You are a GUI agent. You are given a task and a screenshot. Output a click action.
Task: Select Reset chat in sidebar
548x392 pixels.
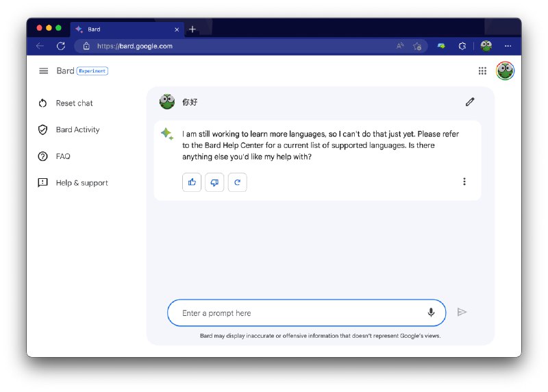point(74,103)
